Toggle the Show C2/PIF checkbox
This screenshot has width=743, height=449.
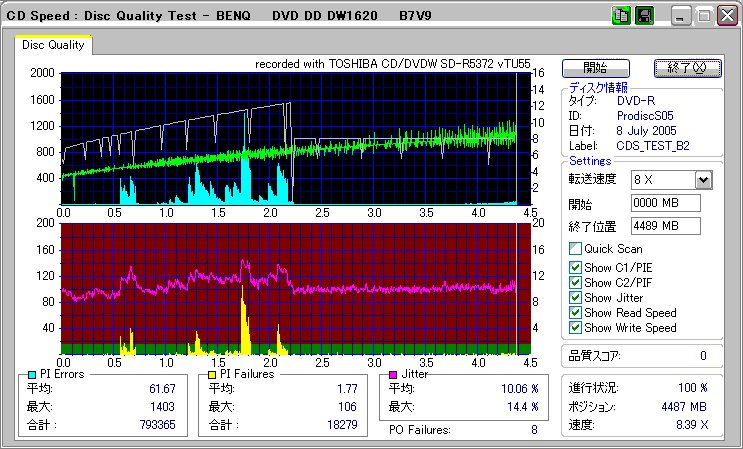[575, 282]
